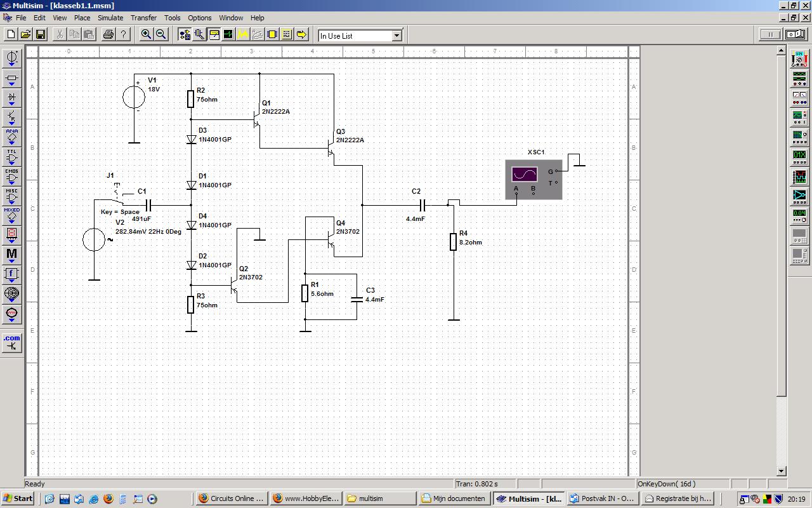The image size is (812, 508).
Task: Open the Sources component bin
Action: (11, 58)
